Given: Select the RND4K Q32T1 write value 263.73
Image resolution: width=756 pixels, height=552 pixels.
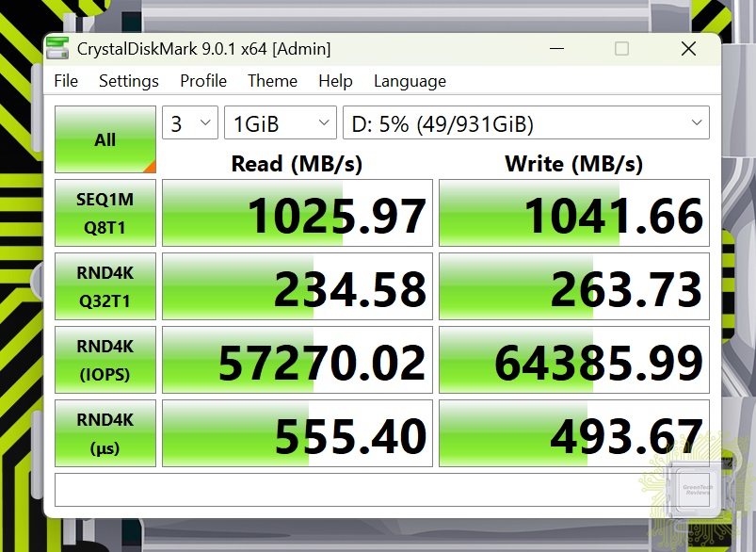Looking at the screenshot, I should click(x=574, y=286).
